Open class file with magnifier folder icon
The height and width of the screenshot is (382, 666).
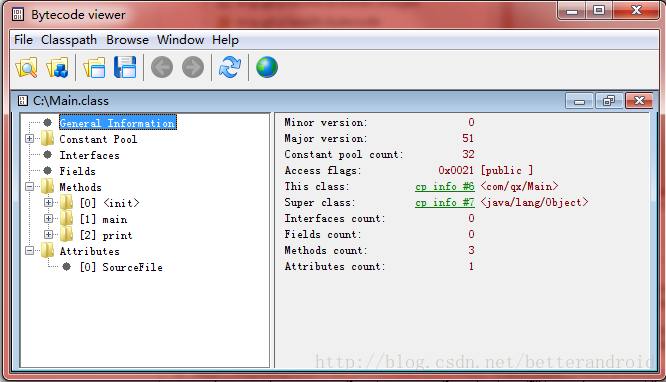pos(26,68)
